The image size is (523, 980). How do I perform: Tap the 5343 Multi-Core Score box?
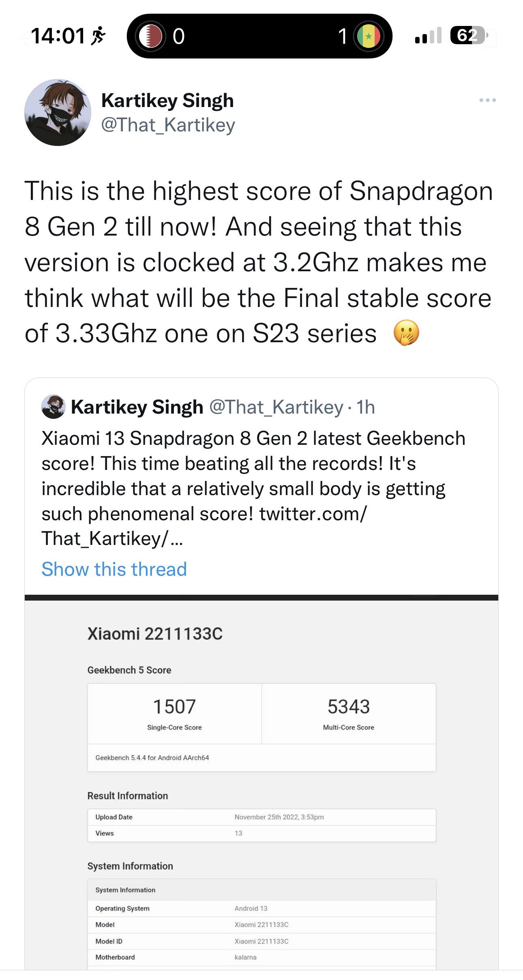[349, 714]
